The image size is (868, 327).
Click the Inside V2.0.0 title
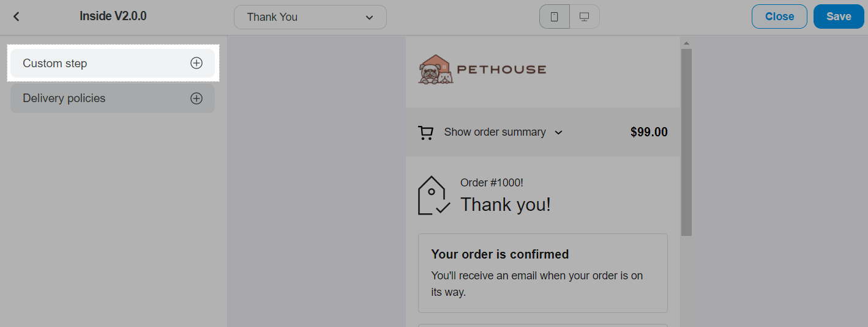[x=113, y=17]
